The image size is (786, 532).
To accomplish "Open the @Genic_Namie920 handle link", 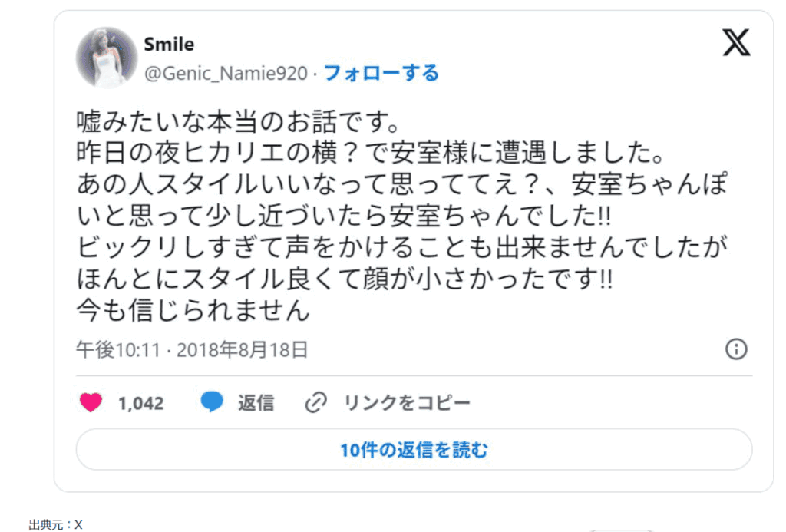I will click(x=226, y=74).
